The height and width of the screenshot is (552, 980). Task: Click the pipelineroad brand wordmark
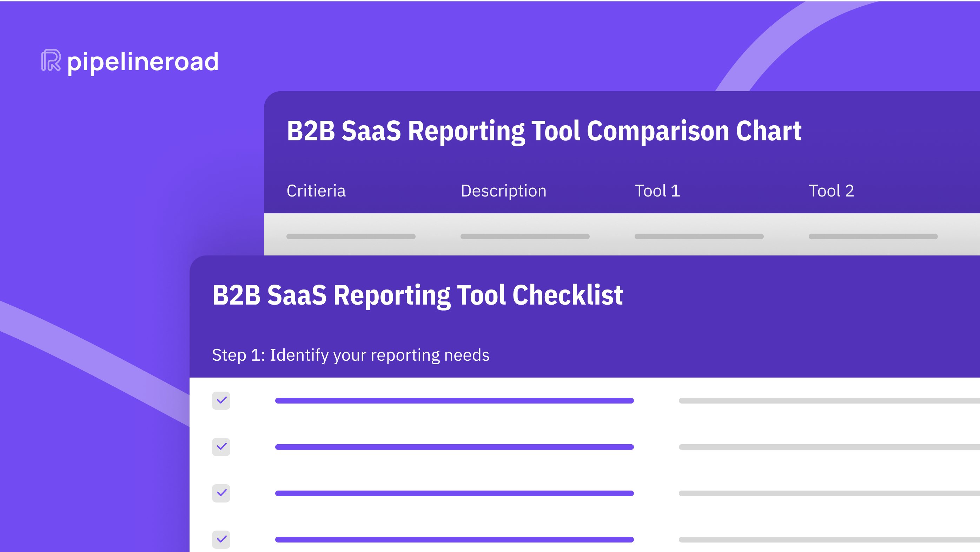[x=143, y=62]
